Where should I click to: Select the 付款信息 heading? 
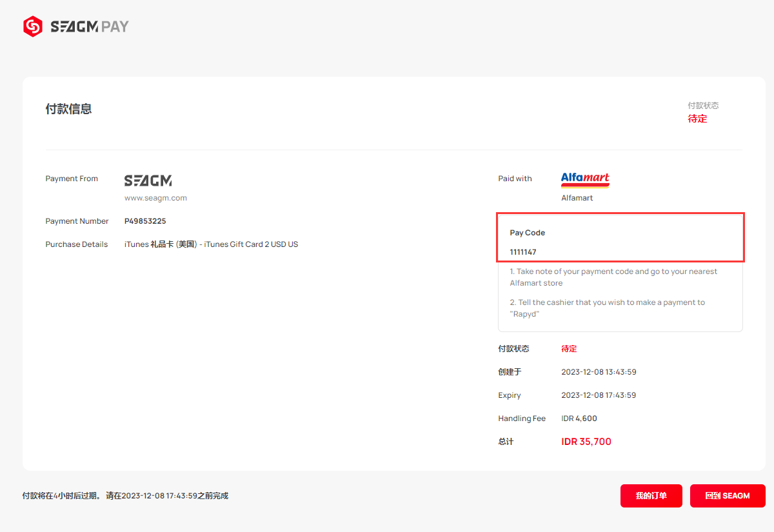click(x=68, y=109)
